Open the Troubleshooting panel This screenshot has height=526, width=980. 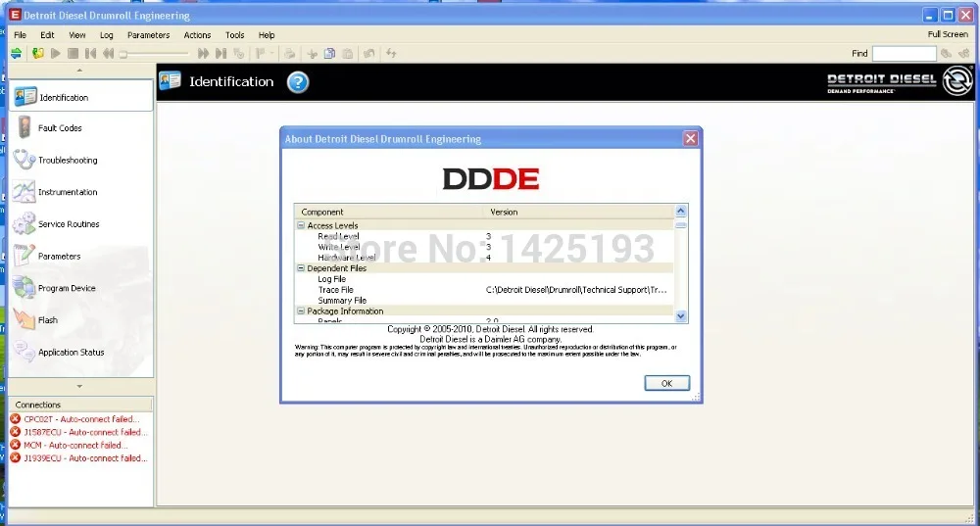(80, 160)
